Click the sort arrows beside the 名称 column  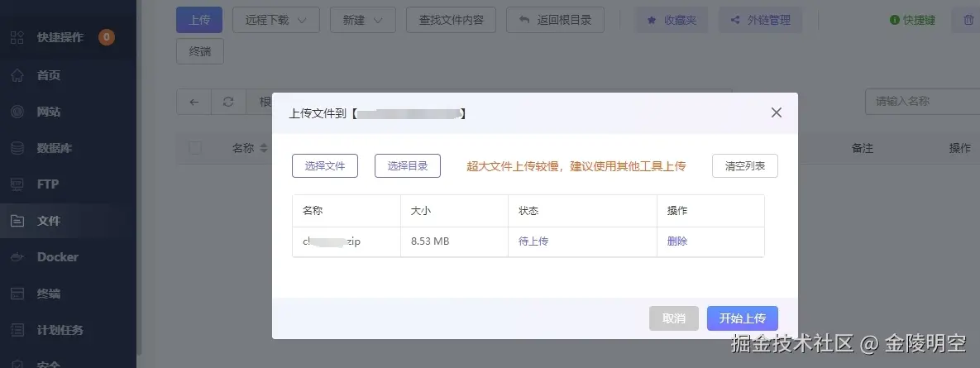coord(264,148)
